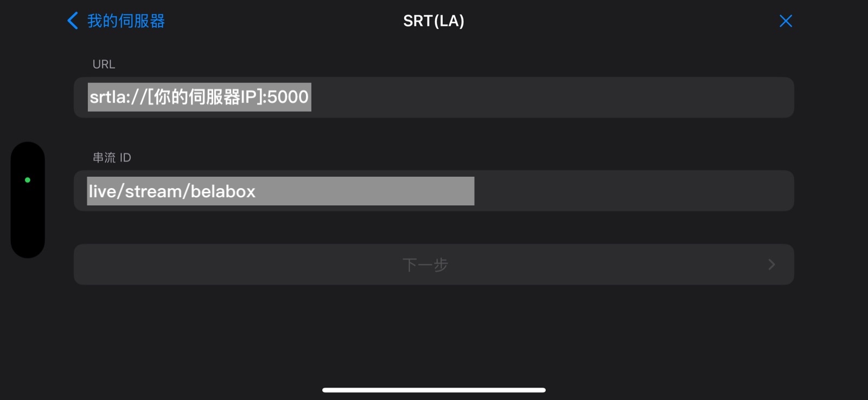868x400 pixels.
Task: Click the highlighted srtla:// URL text
Action: (199, 97)
